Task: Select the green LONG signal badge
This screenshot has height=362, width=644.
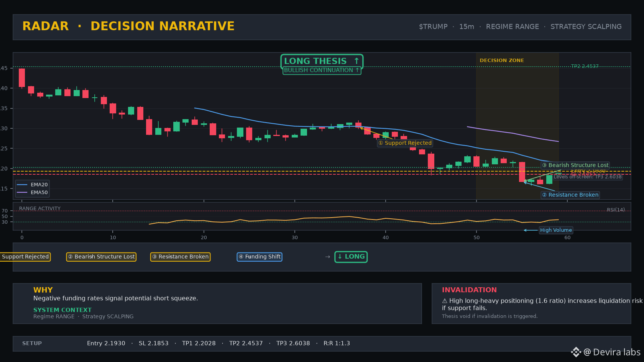Action: (351, 257)
